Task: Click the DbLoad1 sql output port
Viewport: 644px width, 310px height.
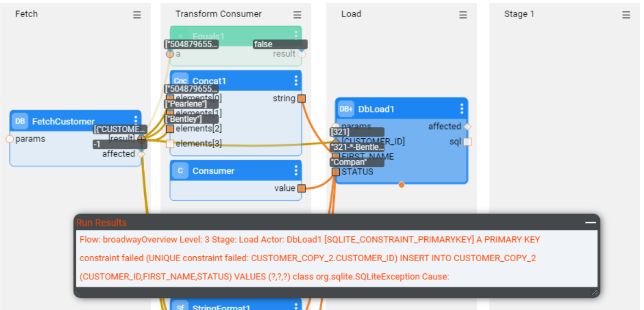Action: (467, 142)
